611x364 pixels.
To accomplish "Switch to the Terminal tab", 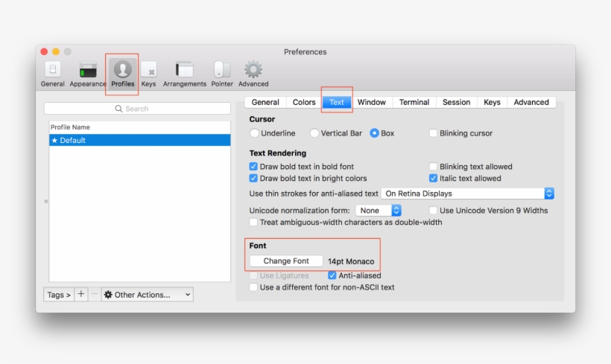I will 414,103.
